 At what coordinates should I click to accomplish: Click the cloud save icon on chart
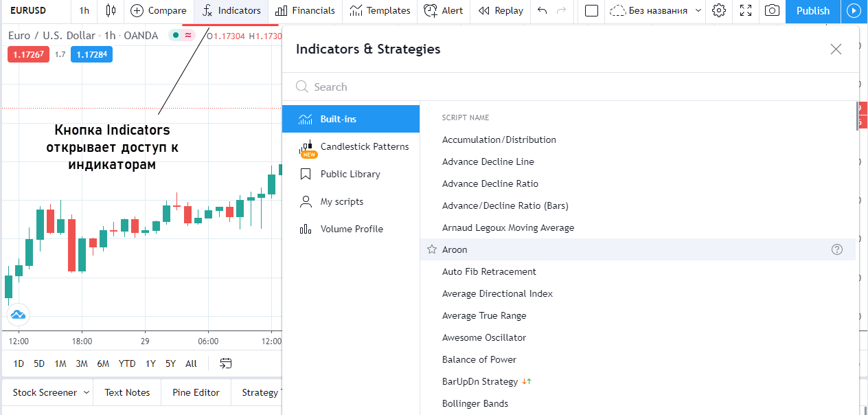(x=18, y=315)
